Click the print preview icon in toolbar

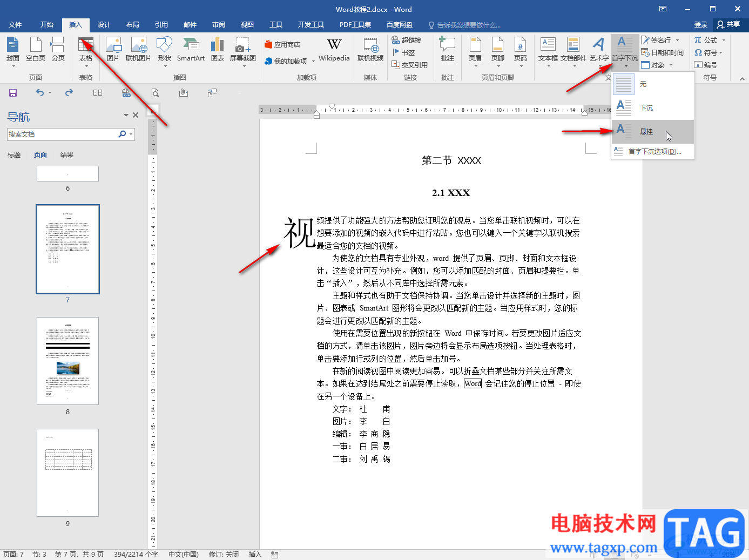tap(155, 93)
